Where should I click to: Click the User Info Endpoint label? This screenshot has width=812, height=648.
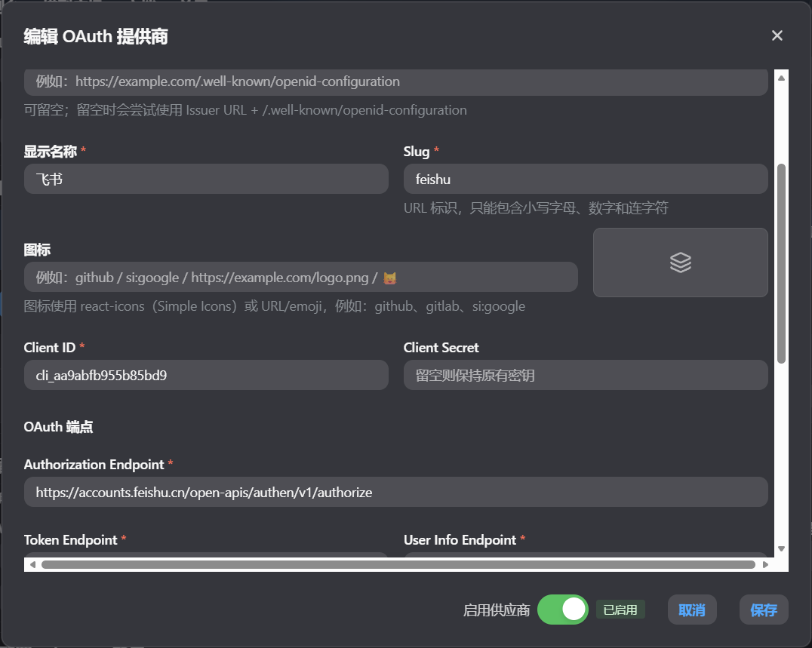point(460,540)
